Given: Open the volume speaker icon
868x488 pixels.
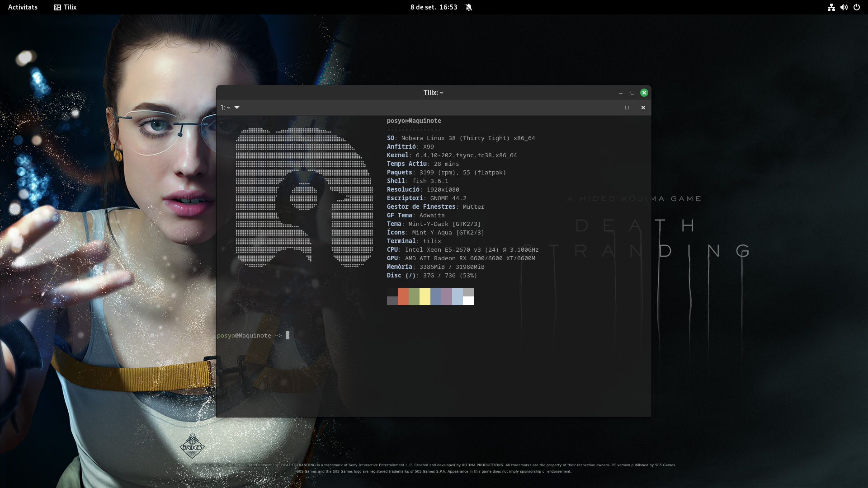Looking at the screenshot, I should point(844,7).
